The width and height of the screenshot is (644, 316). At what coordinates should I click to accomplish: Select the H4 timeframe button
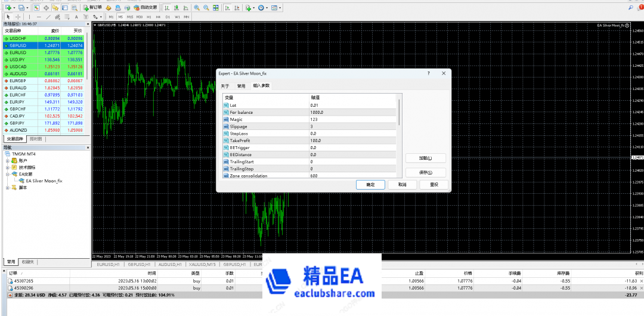[x=158, y=17]
